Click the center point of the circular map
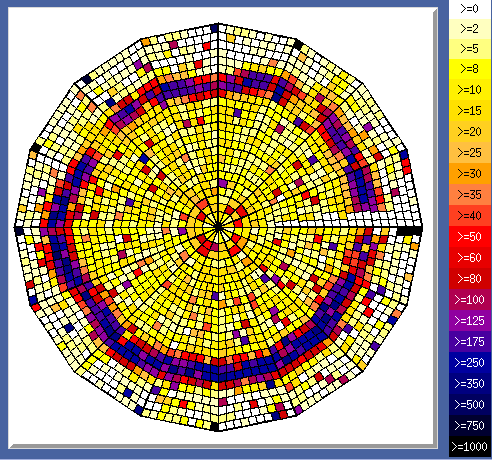The height and width of the screenshot is (460, 492). 218,228
